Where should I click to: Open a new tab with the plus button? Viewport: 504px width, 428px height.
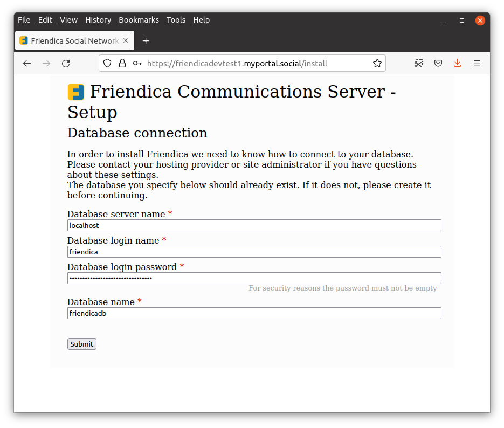click(146, 41)
